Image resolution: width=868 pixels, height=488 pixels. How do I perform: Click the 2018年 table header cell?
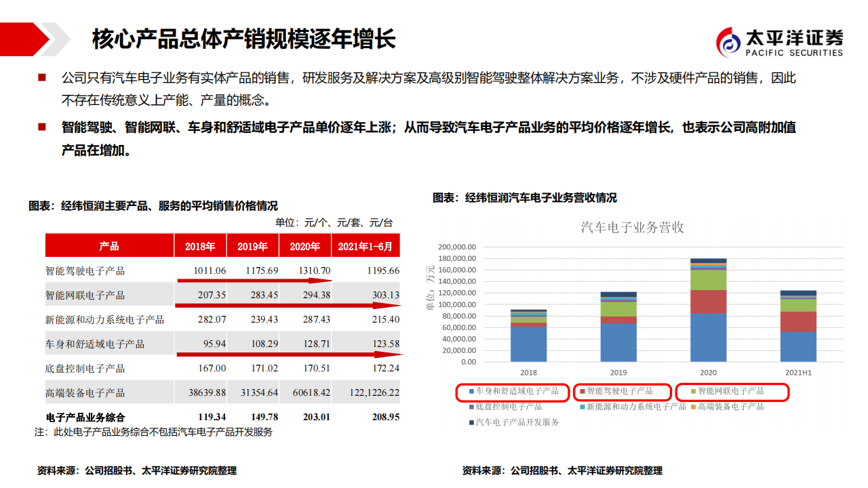[200, 246]
